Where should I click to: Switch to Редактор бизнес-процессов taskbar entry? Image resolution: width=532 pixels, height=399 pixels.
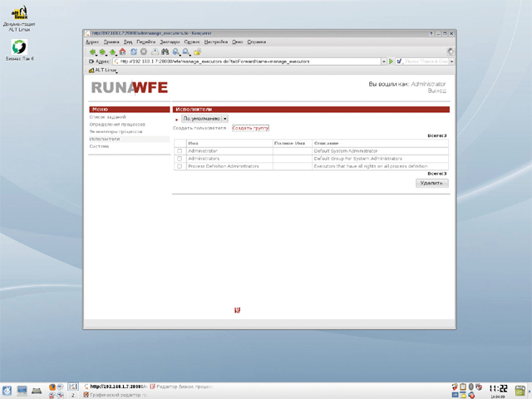[x=181, y=387]
